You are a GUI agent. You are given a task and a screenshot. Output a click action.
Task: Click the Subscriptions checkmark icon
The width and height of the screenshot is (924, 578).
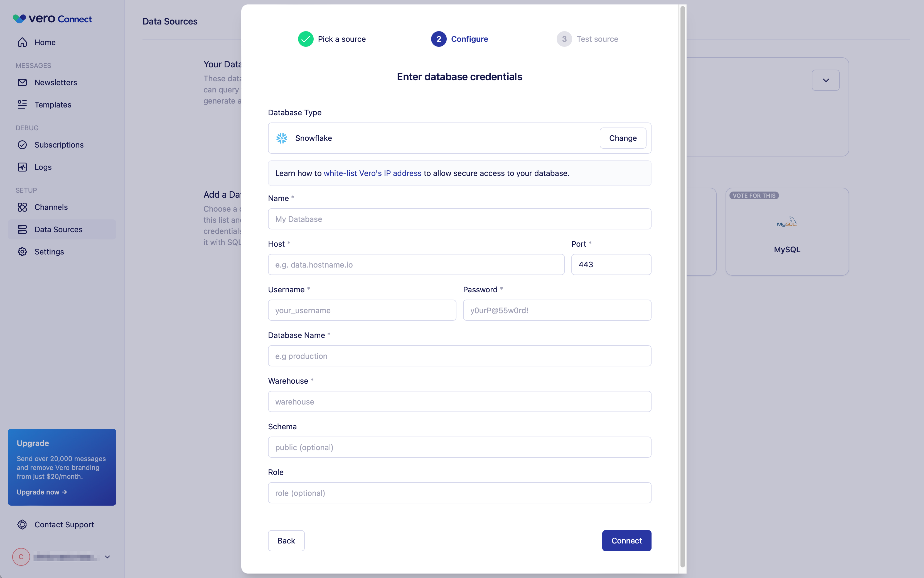(22, 145)
